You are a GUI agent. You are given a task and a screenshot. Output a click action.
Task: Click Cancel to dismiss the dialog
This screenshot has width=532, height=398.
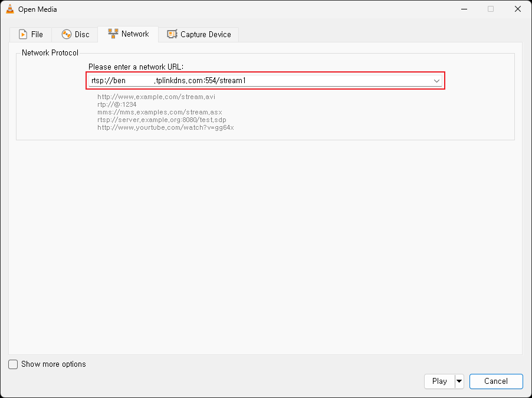496,381
